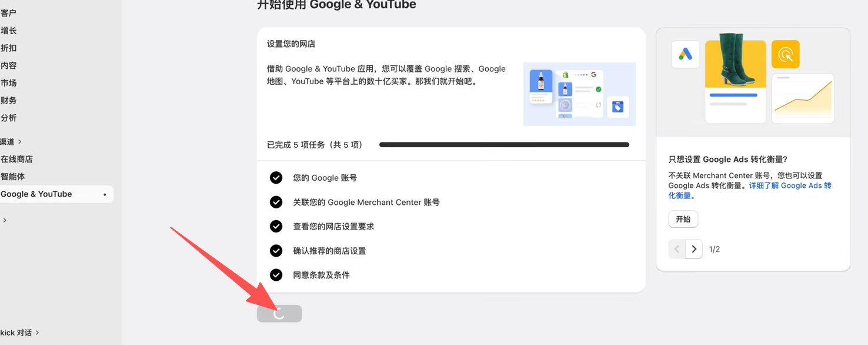The width and height of the screenshot is (868, 345).
Task: Click 只想设置 Google Ads 转化衡量? heading
Action: 727,160
